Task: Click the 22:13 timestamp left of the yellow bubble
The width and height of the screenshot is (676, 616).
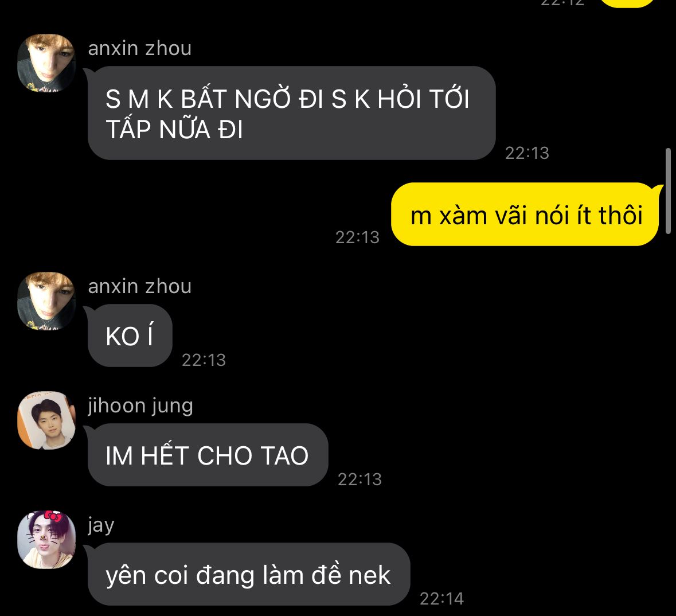Action: pyautogui.click(x=357, y=237)
